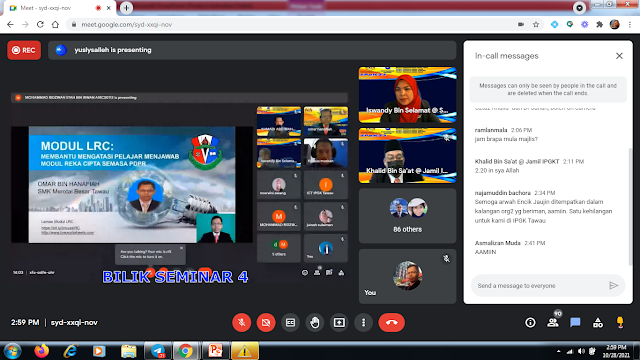Toggle closed captions button
The height and width of the screenshot is (360, 640).
[290, 322]
